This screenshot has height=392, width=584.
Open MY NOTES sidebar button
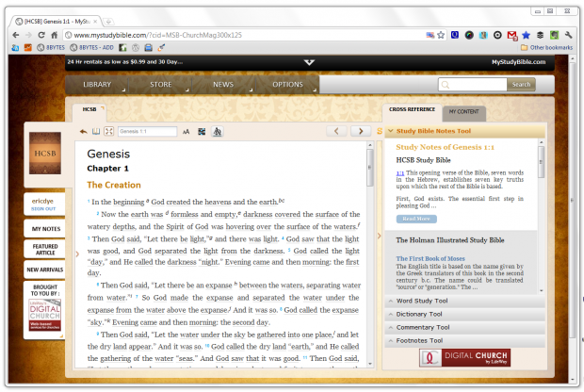[x=46, y=229]
